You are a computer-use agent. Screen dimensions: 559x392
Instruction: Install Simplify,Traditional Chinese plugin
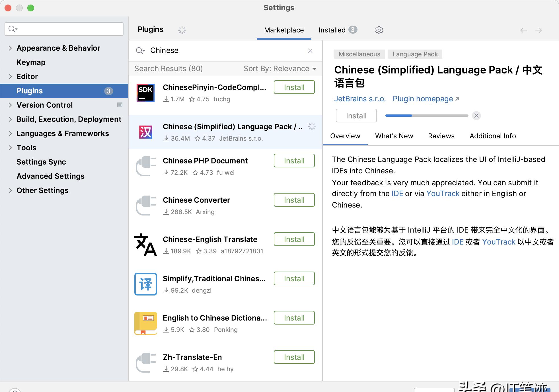point(294,278)
